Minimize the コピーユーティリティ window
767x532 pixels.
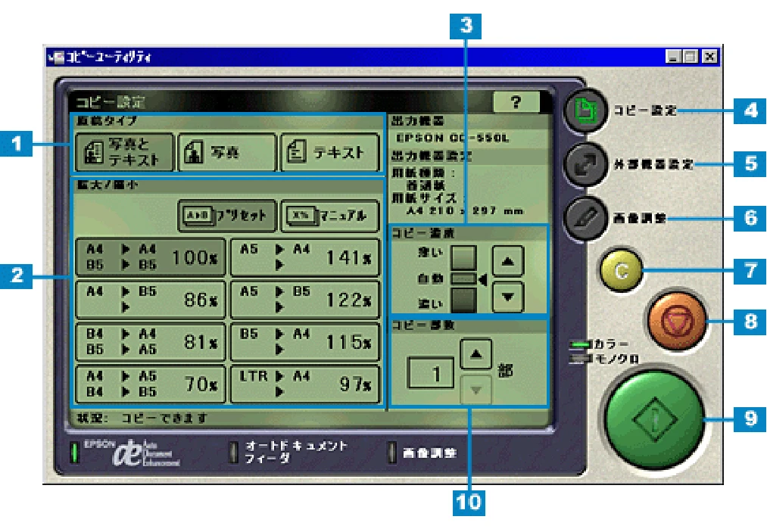(x=673, y=57)
